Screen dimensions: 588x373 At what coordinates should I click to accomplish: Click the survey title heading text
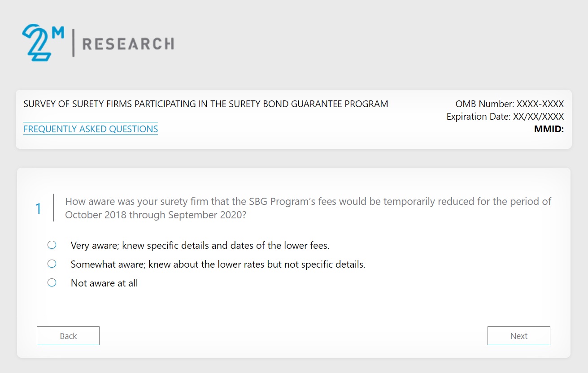click(205, 104)
